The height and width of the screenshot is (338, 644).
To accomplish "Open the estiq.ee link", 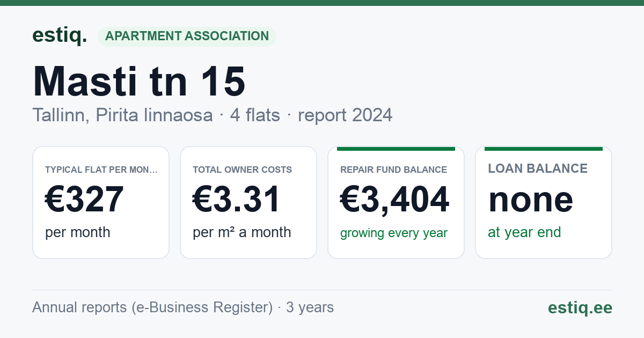I will pos(580,308).
